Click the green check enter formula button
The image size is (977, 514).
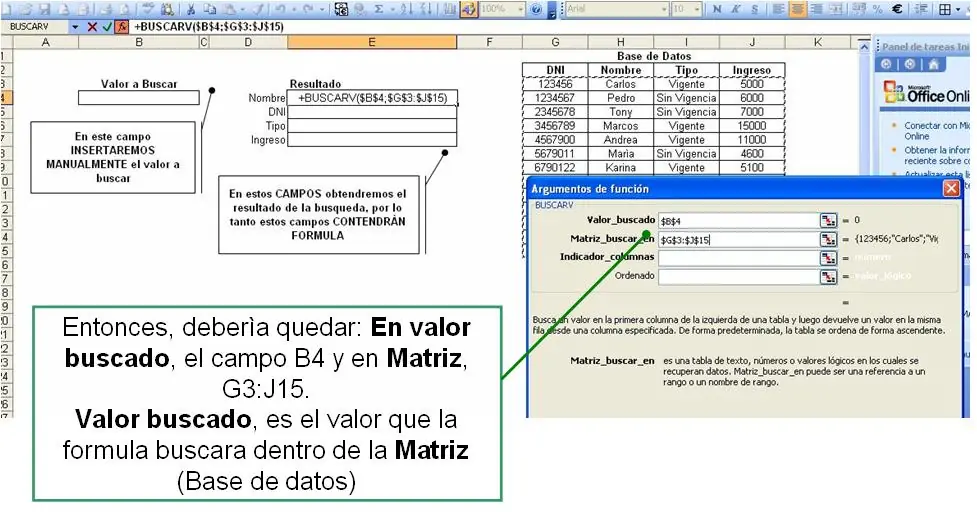pyautogui.click(x=107, y=27)
